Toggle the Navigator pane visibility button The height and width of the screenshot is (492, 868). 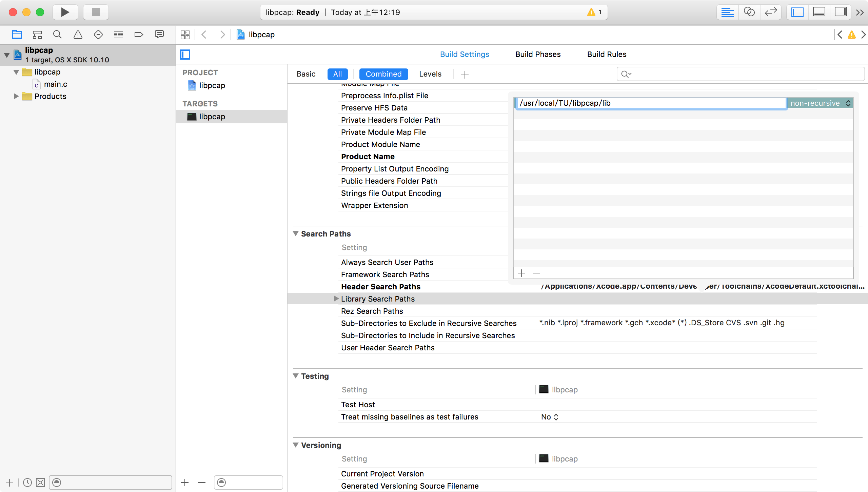[797, 12]
